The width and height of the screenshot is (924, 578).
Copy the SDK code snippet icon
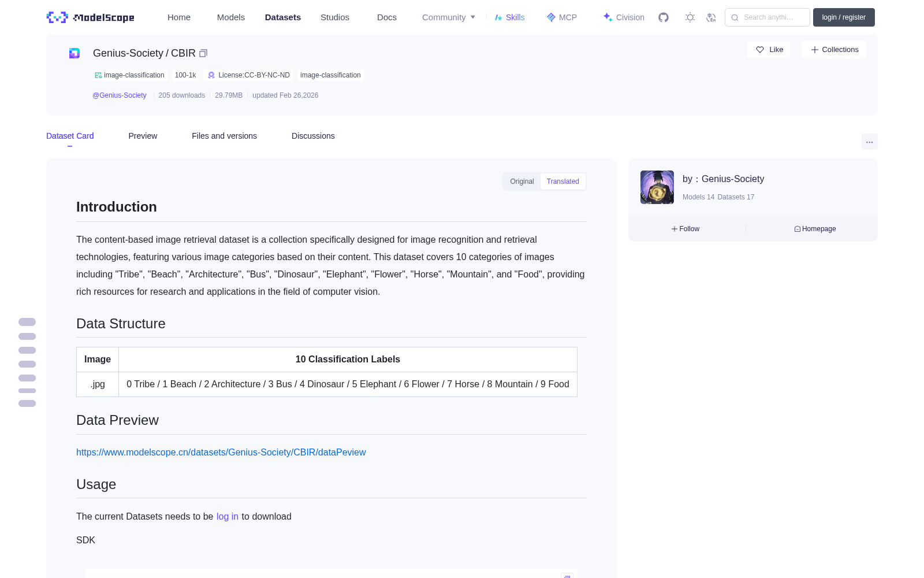[567, 576]
